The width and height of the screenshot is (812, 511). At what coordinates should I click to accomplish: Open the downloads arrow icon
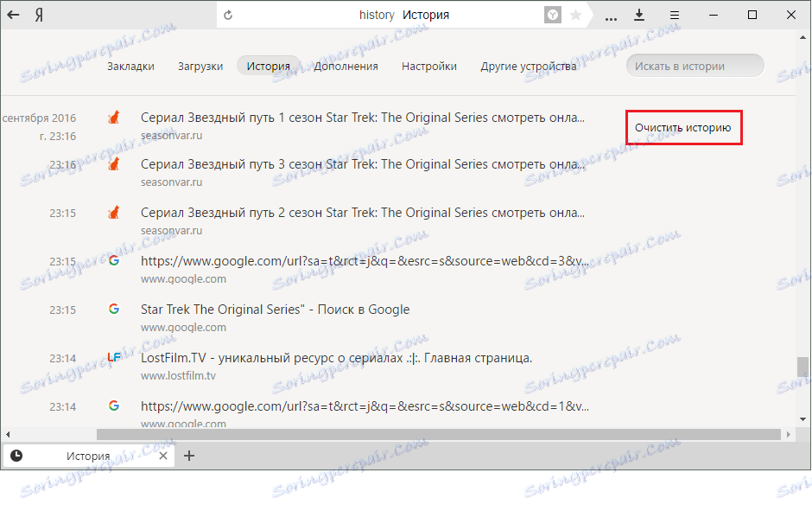pos(639,15)
